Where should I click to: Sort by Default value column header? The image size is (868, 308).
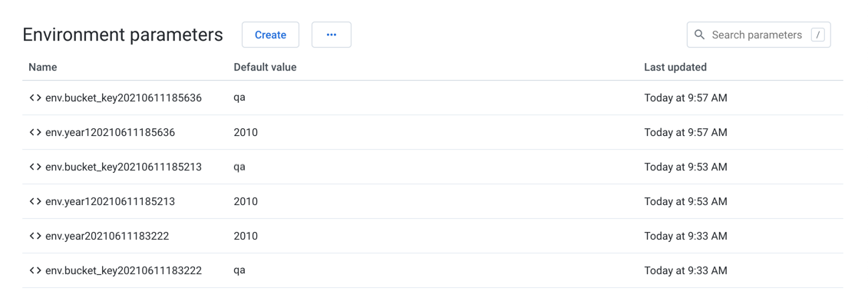point(265,67)
